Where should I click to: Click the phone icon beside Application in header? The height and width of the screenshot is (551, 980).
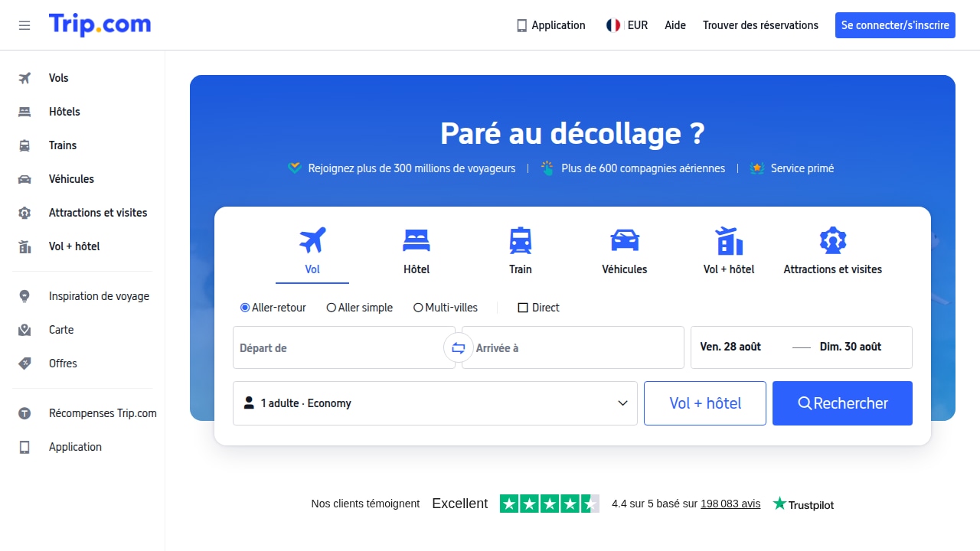pos(522,25)
